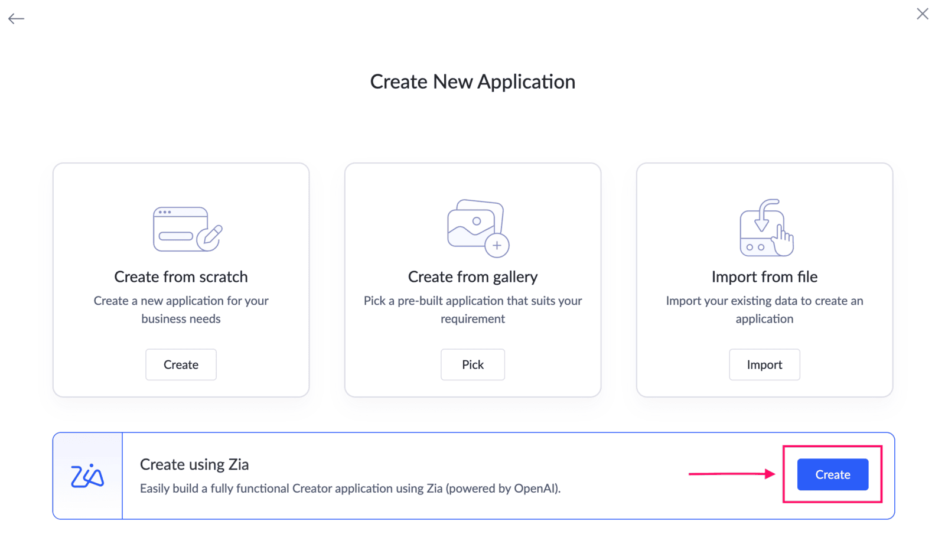Click the powered by OpenAI description
The width and height of the screenshot is (945, 560).
350,489
